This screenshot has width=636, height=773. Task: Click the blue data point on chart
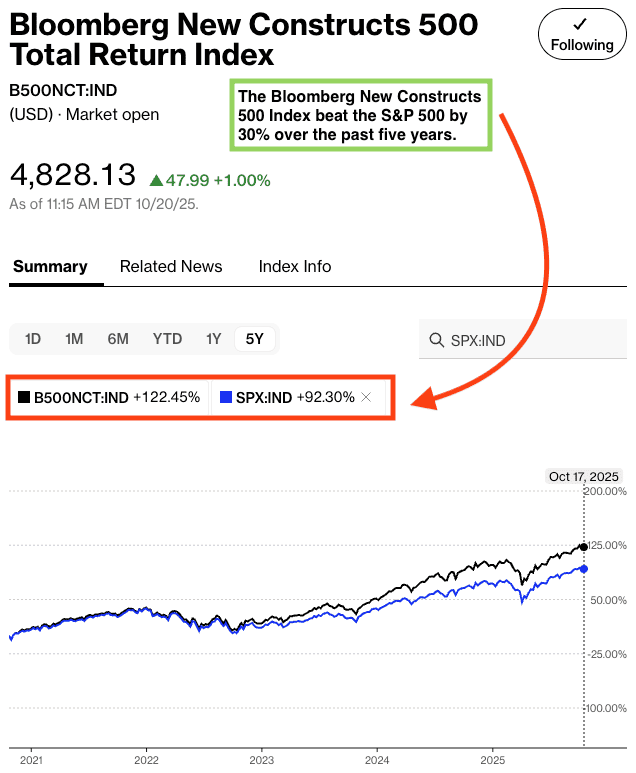584,568
